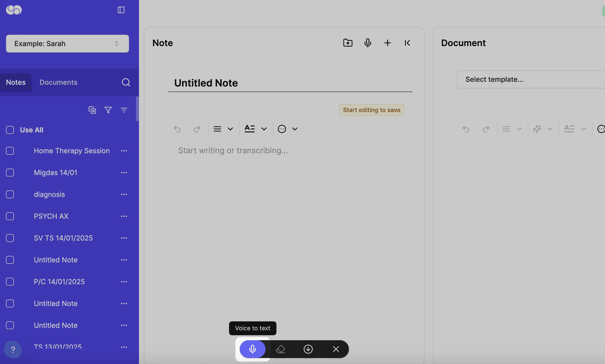Open the Home Therapy Session note
This screenshot has height=364, width=605.
coord(72,151)
